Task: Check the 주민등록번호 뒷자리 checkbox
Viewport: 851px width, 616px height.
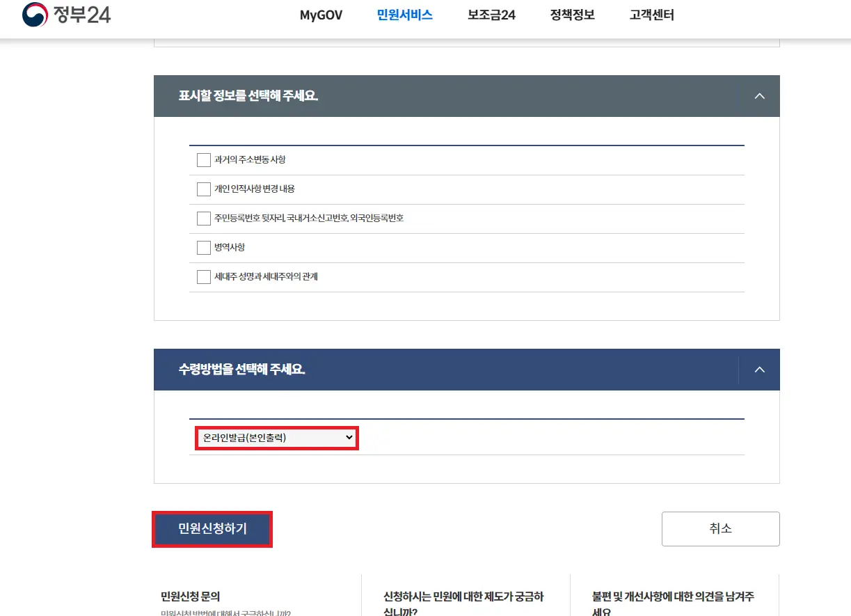Action: coord(203,218)
